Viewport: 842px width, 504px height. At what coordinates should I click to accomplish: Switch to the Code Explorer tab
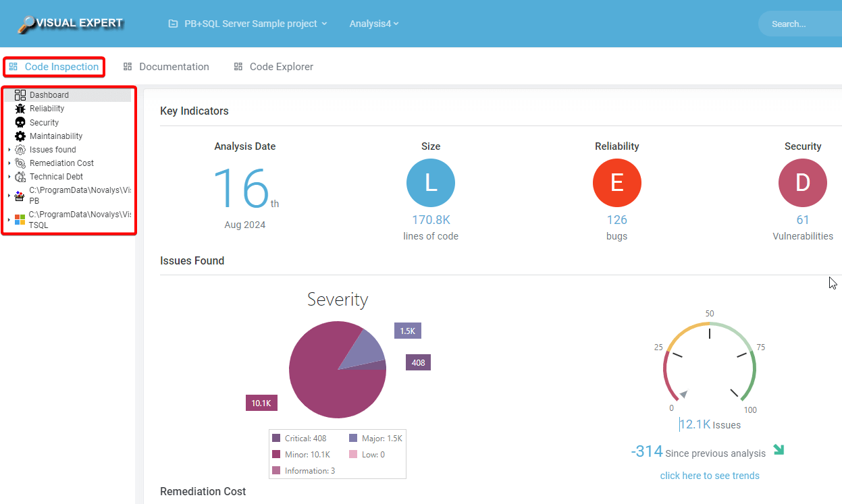[273, 67]
